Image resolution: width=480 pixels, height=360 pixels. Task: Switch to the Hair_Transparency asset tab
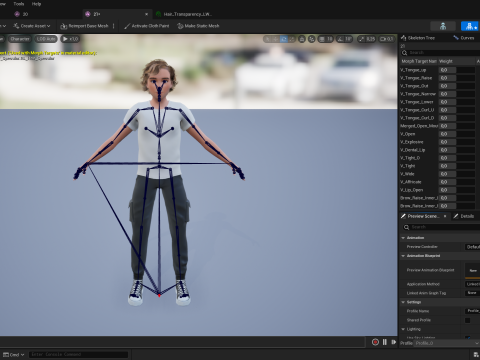click(184, 14)
